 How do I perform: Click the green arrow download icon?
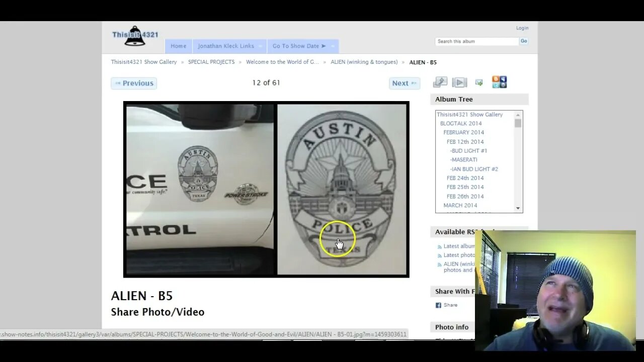pyautogui.click(x=479, y=82)
